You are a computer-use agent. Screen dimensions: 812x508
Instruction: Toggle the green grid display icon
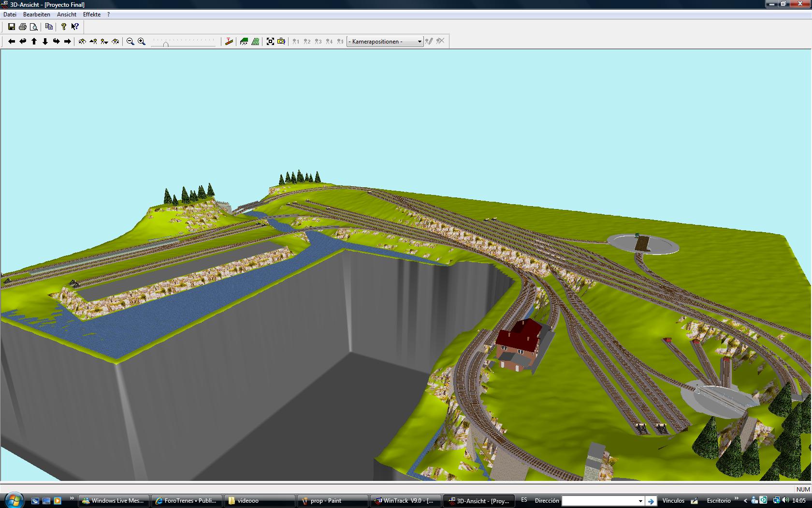coord(255,42)
